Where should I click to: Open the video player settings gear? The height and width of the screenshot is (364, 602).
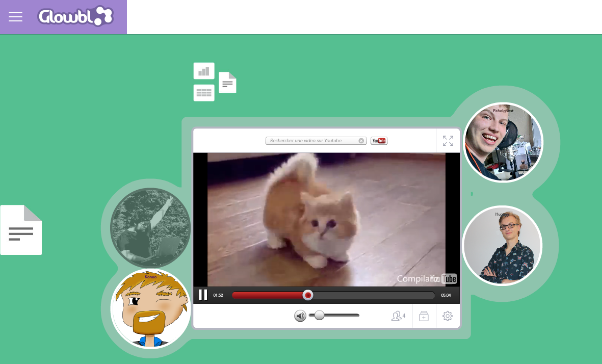coord(448,316)
